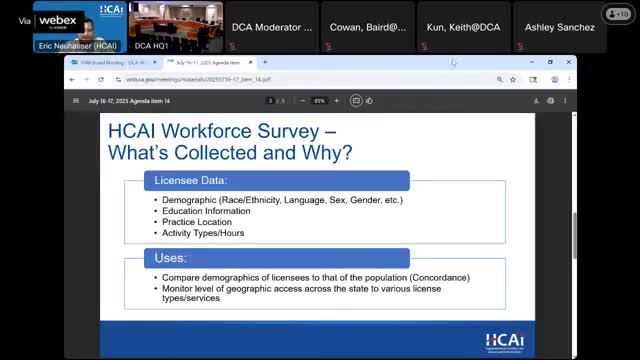The width and height of the screenshot is (640, 360).
Task: Close the July 16-17 Agenda Item tab
Action: [250, 62]
